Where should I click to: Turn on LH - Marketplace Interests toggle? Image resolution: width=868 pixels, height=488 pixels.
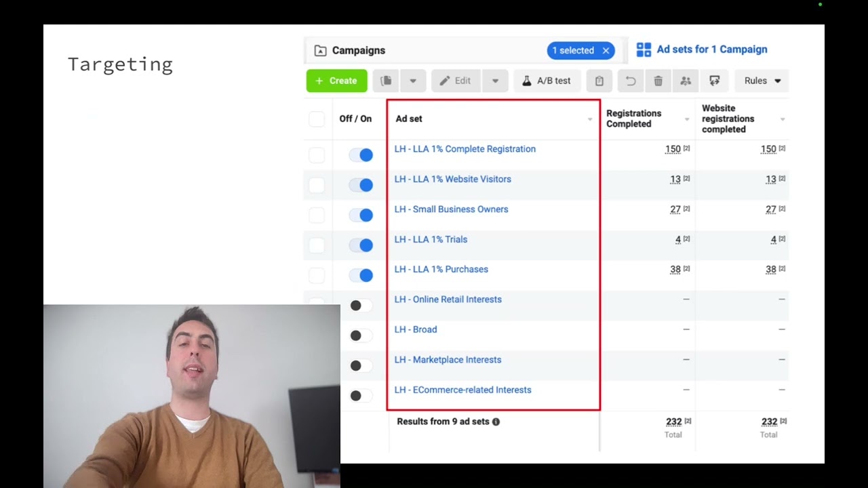(361, 366)
